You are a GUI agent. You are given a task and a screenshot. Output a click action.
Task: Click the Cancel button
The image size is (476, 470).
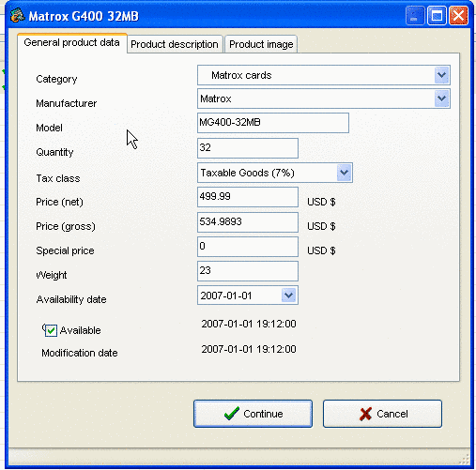tap(382, 414)
